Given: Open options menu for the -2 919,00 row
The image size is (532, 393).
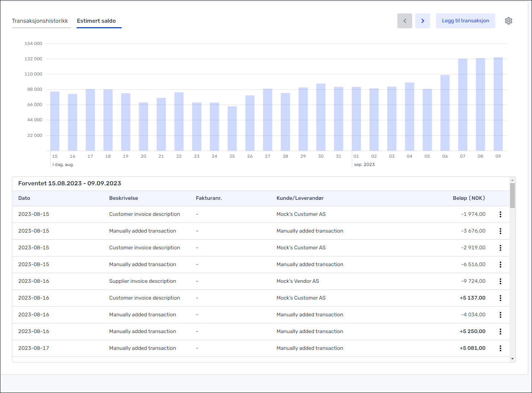Looking at the screenshot, I should (x=500, y=248).
